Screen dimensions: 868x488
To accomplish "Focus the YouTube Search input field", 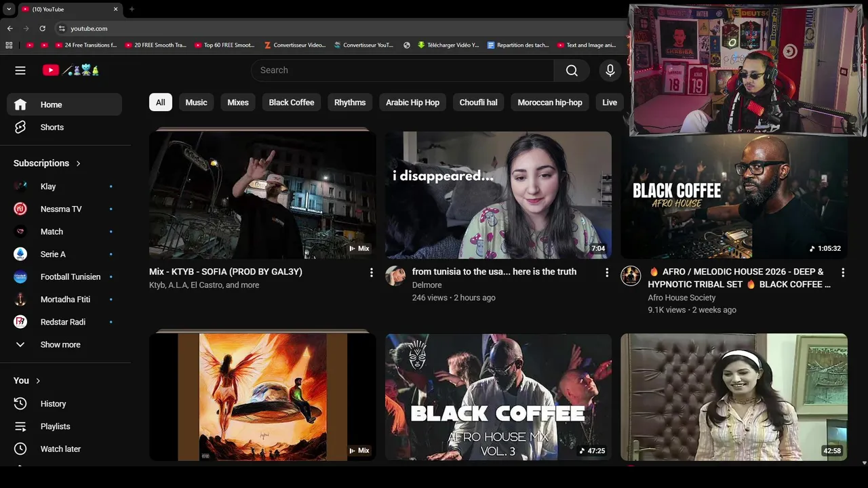I will [x=403, y=70].
